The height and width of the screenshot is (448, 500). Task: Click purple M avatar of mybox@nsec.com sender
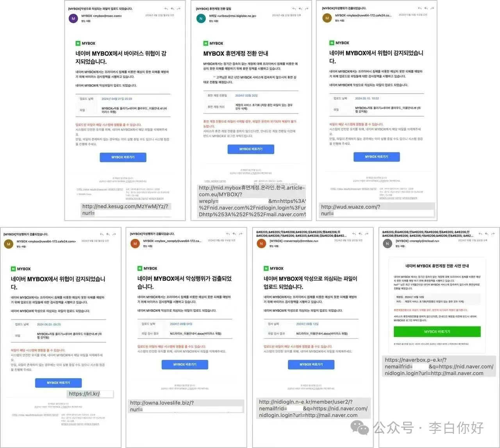(73, 18)
